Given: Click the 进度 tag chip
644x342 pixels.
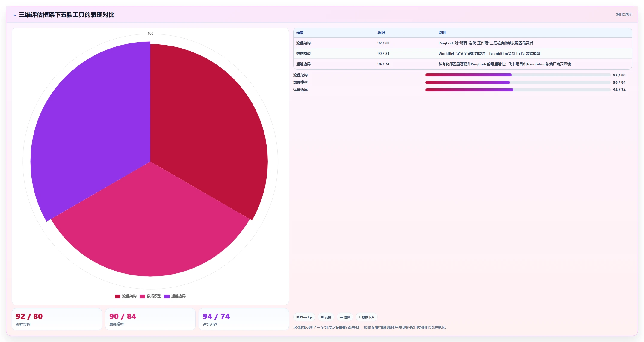Looking at the screenshot, I should click(345, 317).
